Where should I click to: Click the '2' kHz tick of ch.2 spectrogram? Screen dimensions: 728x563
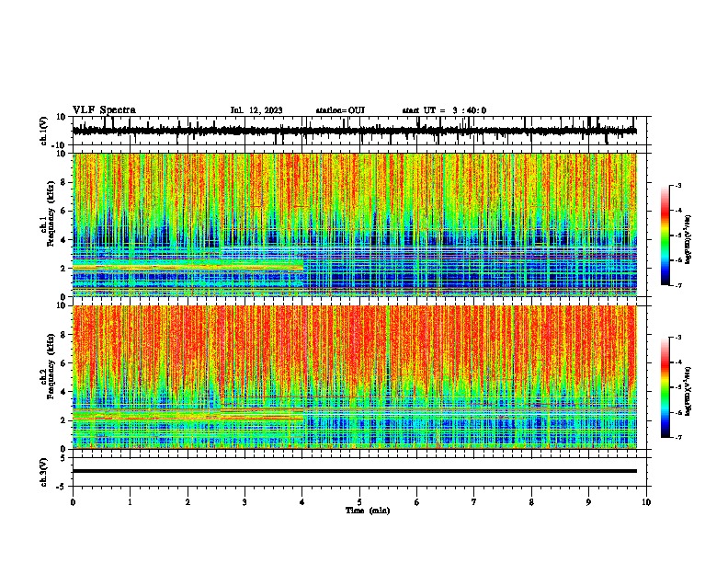pos(63,420)
